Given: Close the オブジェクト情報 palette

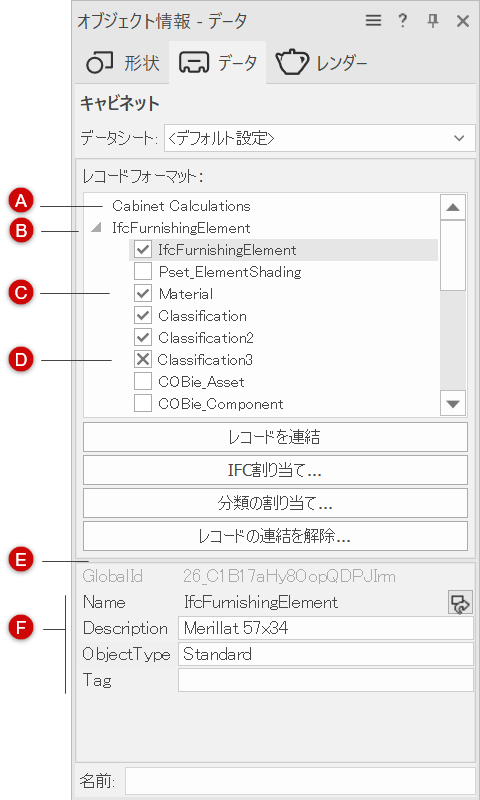Looking at the screenshot, I should coord(463,21).
